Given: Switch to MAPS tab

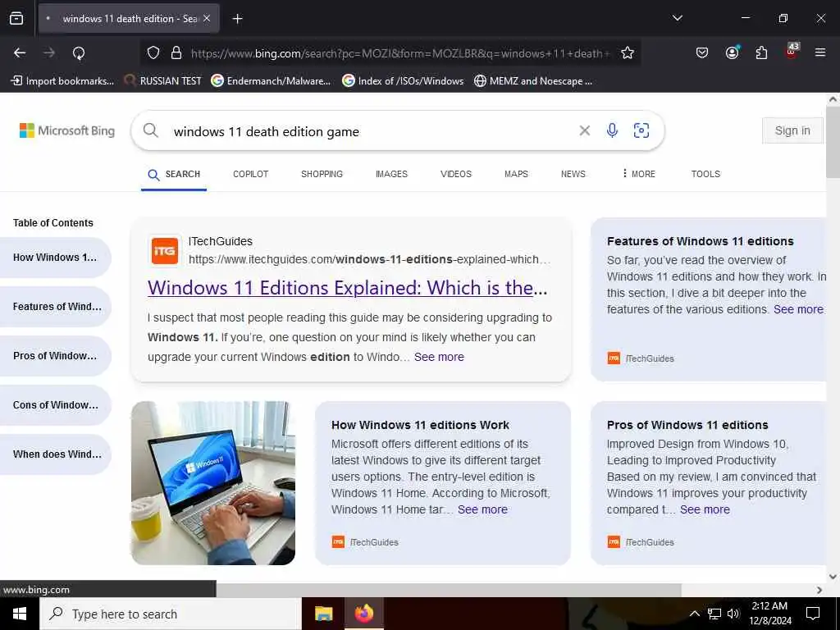Looking at the screenshot, I should [517, 174].
